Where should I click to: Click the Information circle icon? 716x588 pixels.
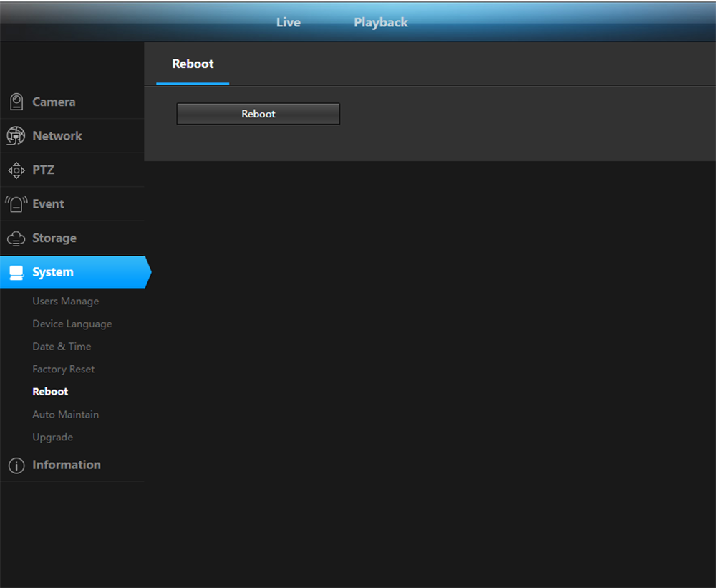click(x=16, y=466)
